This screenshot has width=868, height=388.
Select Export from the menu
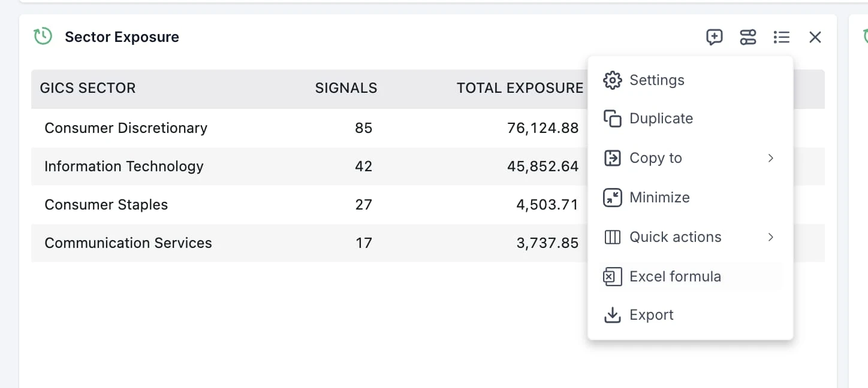click(x=652, y=315)
